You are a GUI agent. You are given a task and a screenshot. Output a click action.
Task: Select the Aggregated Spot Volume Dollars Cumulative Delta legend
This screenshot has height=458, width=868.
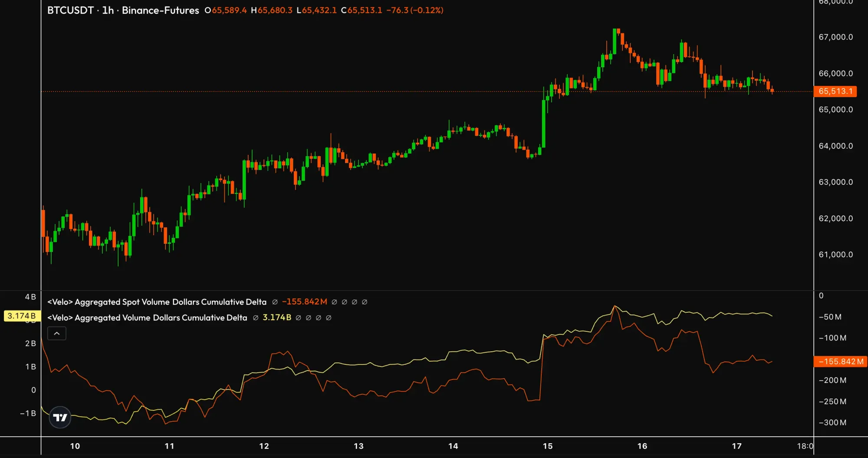point(157,302)
